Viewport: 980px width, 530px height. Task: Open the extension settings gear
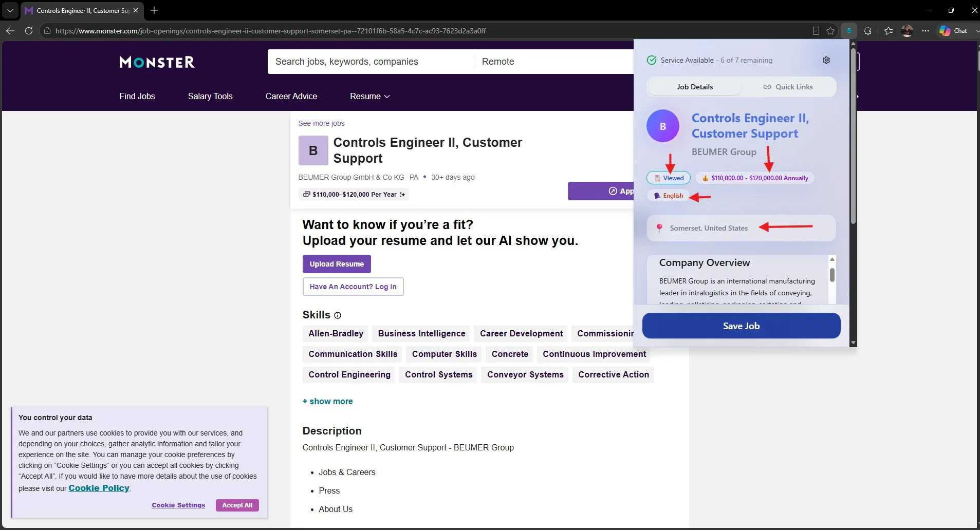coord(826,60)
